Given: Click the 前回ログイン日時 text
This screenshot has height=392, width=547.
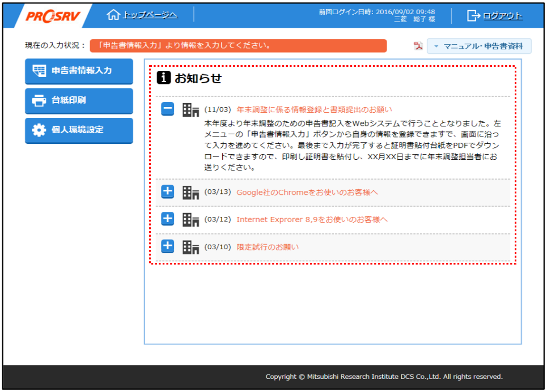Looking at the screenshot, I should coord(377,12).
